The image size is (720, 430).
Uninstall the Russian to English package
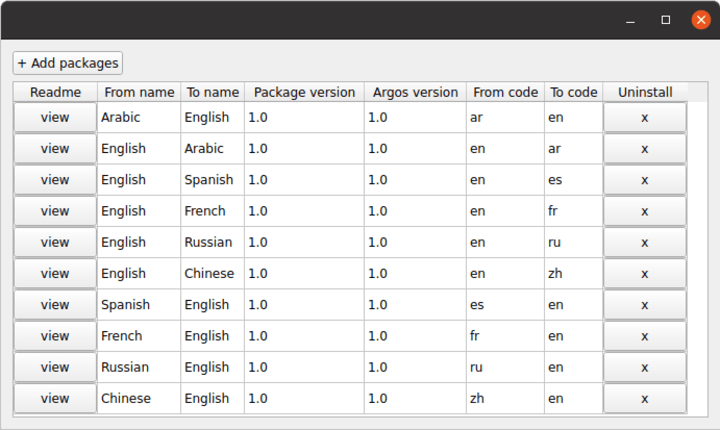645,368
